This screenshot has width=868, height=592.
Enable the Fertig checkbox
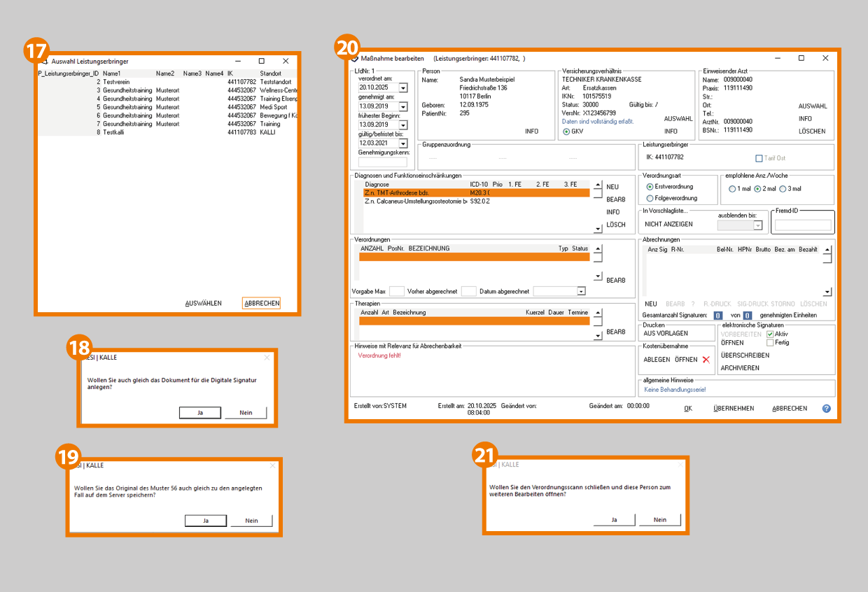point(770,343)
